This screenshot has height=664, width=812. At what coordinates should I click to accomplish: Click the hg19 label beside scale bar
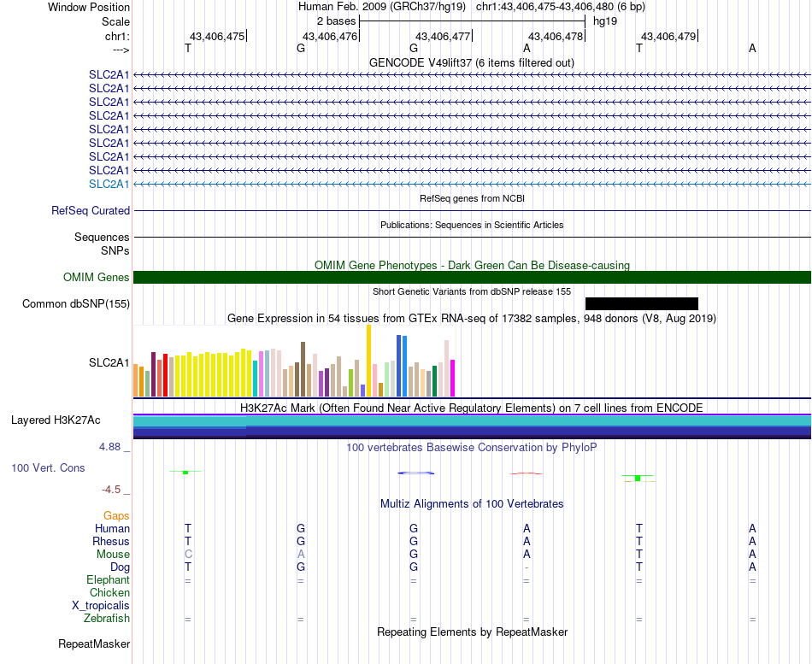coord(605,21)
